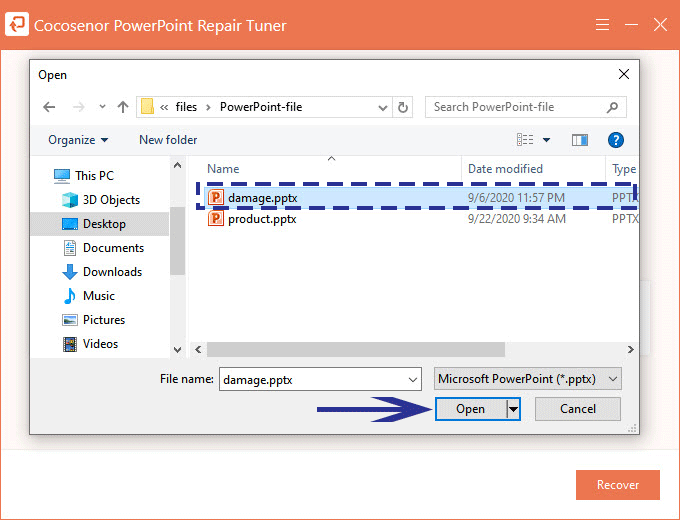Viewport: 680px width, 520px height.
Task: Click the 9/22/2020 9:34 AM date cell
Action: (x=517, y=219)
